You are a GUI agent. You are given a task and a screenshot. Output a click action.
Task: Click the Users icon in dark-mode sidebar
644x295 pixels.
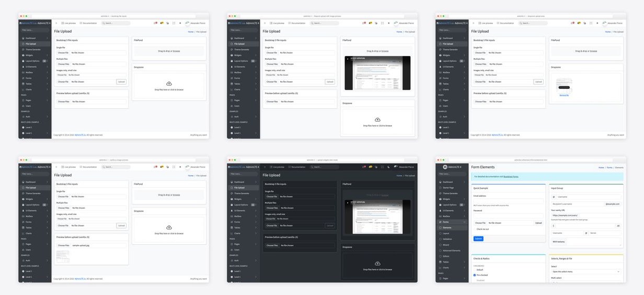[x=232, y=249]
